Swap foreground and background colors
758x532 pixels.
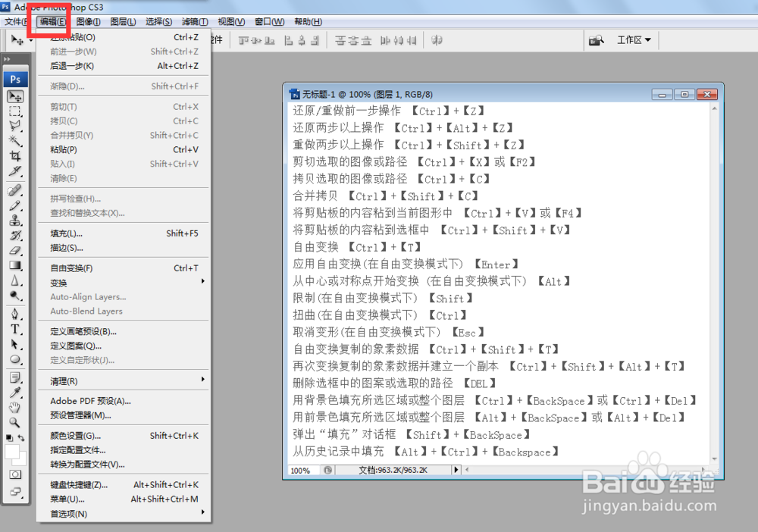(x=21, y=438)
